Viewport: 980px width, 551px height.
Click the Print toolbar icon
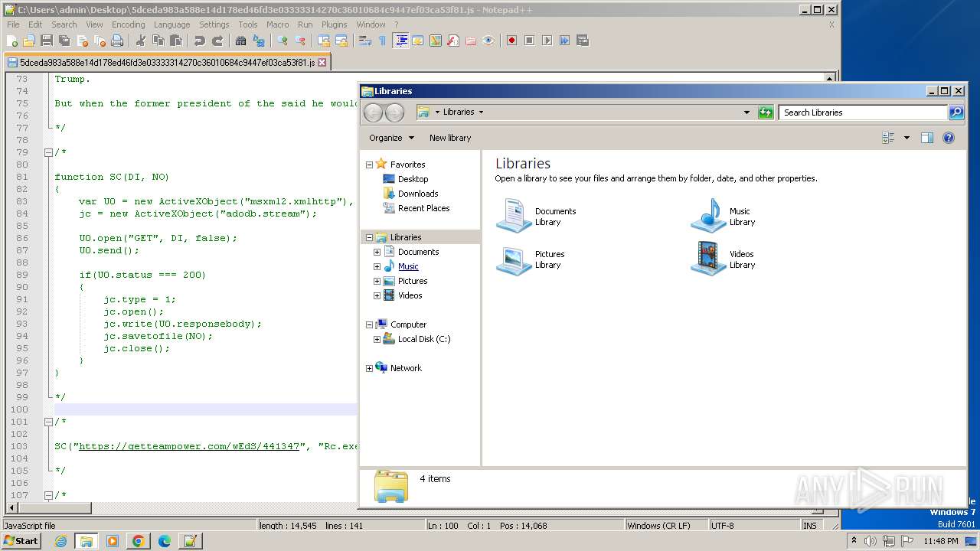click(117, 41)
